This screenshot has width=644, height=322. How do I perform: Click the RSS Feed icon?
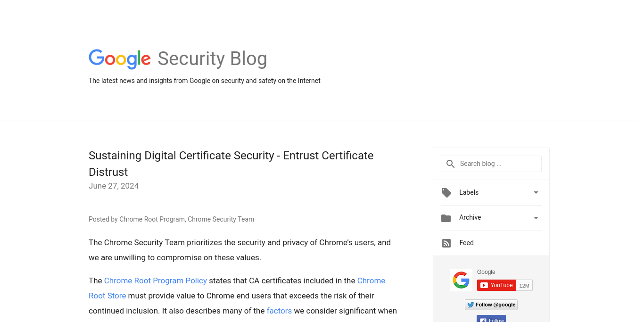[x=446, y=243]
